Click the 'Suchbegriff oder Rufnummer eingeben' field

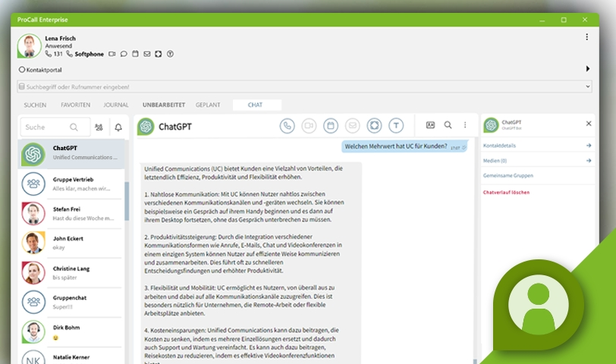coord(304,86)
